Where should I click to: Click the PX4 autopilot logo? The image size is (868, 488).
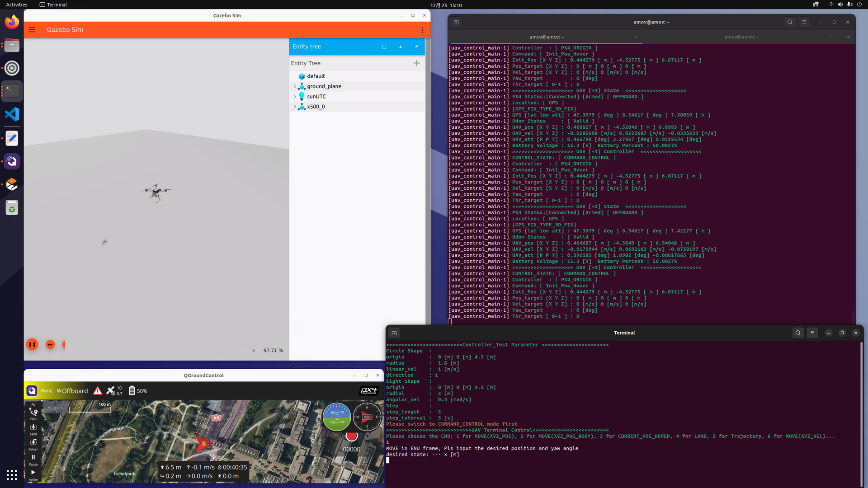coord(368,391)
